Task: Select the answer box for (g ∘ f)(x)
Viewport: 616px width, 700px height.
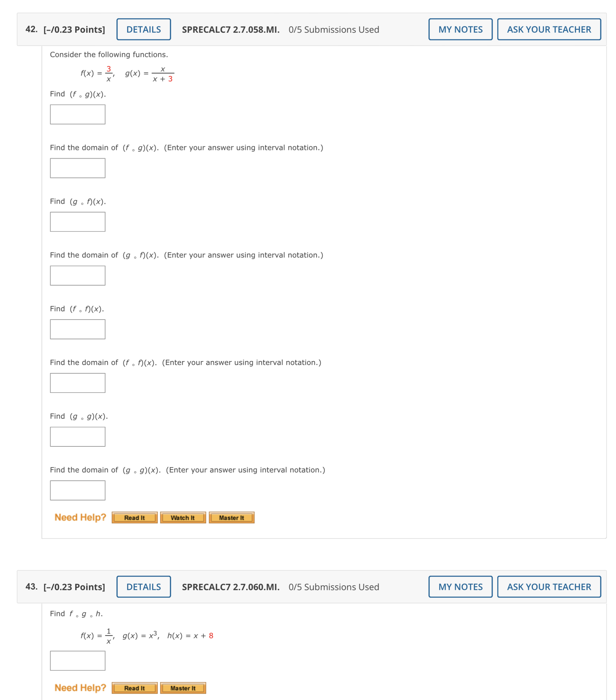Action: click(x=77, y=222)
